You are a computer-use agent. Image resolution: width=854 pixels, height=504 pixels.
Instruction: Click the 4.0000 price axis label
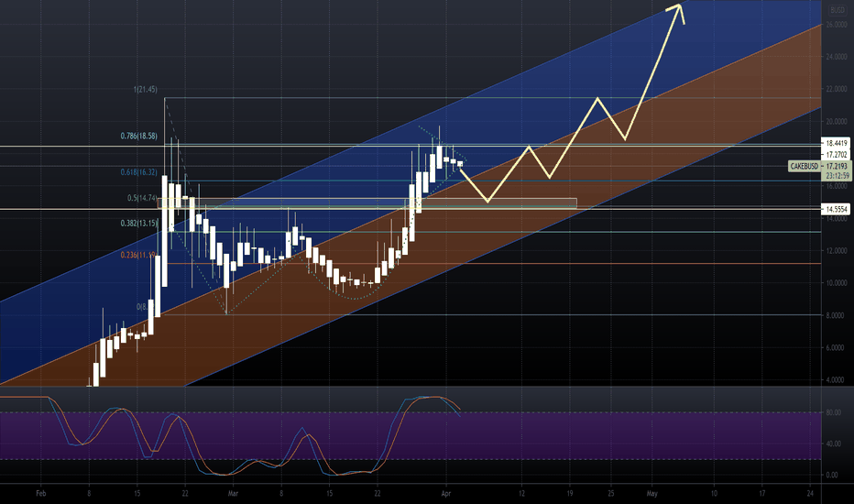(837, 380)
